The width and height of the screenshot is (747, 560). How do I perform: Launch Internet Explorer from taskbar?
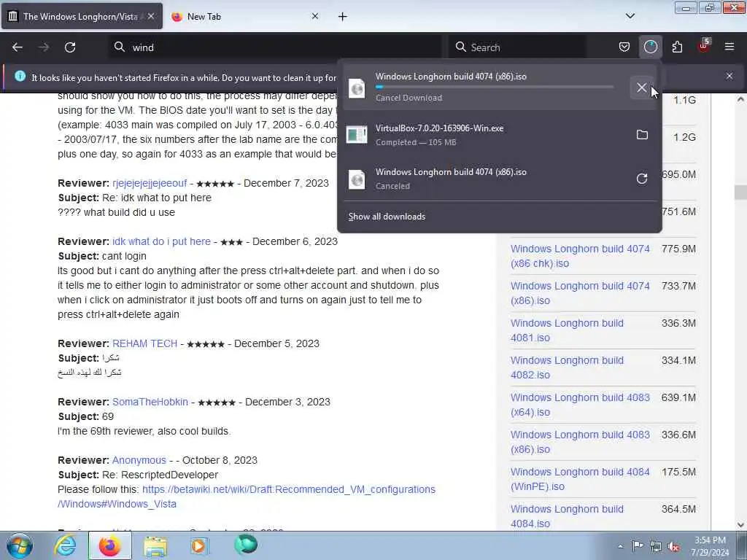64,545
